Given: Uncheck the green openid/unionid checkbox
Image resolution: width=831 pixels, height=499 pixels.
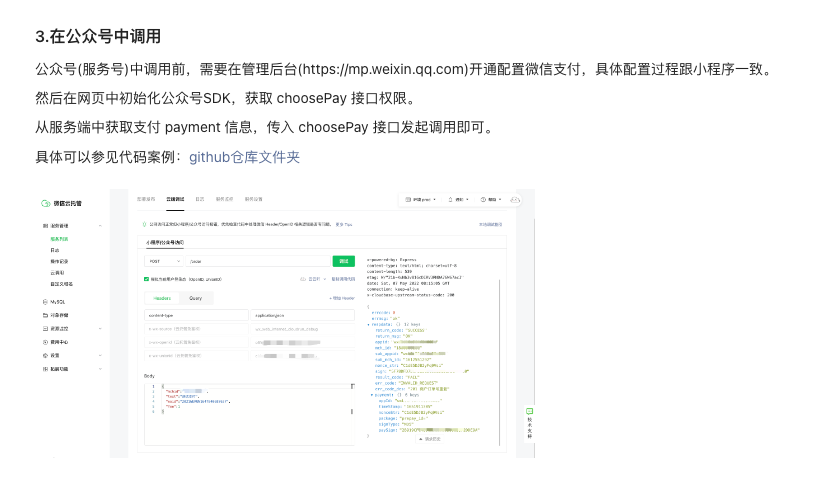Looking at the screenshot, I should 146,279.
